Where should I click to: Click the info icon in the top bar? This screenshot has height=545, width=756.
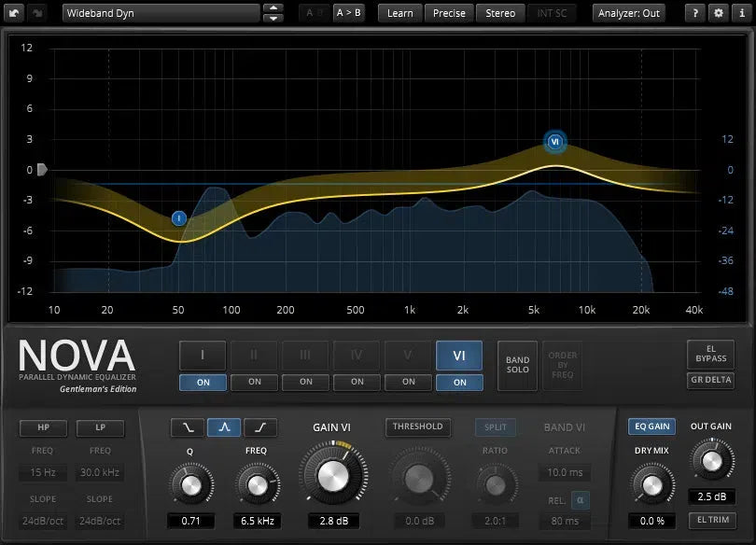(x=739, y=13)
